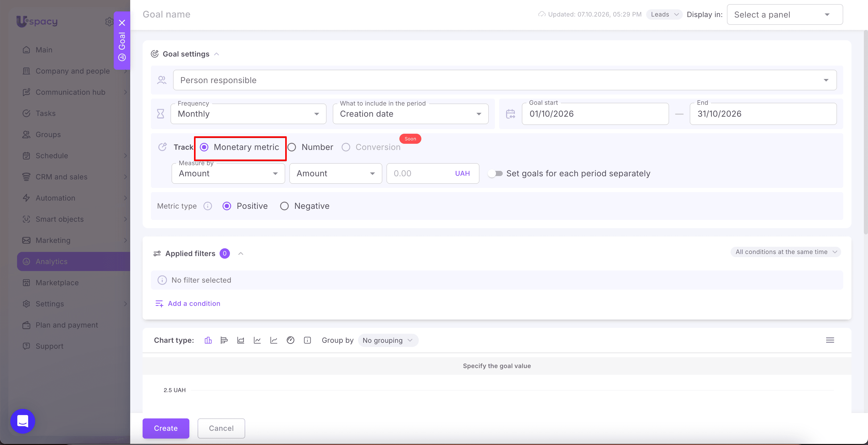The height and width of the screenshot is (445, 868).
Task: Open What to include in the period dropdown
Action: pos(410,114)
